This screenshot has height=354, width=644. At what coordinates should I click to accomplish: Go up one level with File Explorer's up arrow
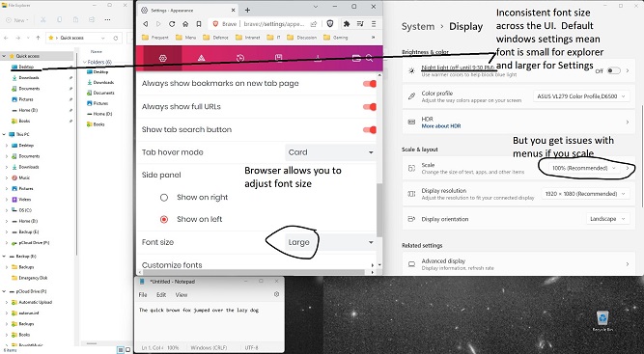tap(39, 38)
